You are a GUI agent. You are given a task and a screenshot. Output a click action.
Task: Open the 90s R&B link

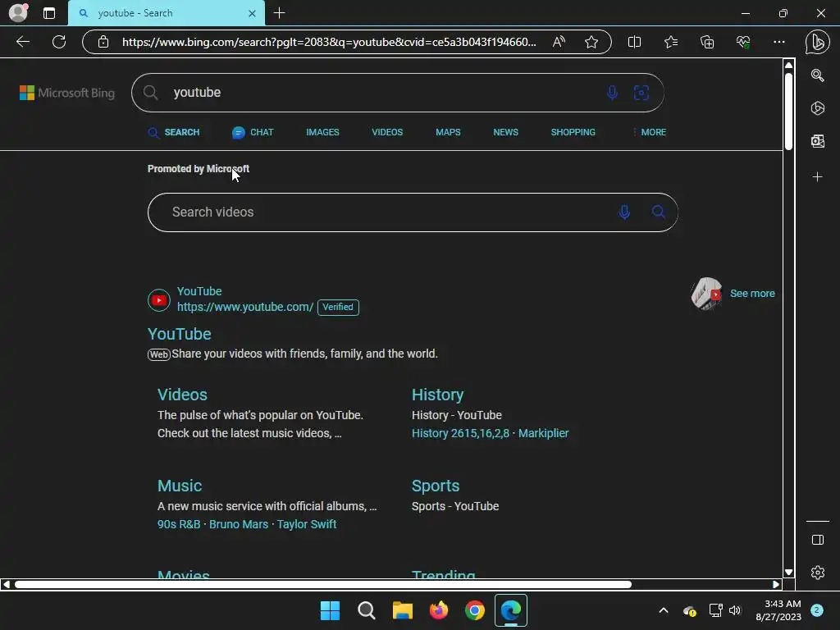179,524
